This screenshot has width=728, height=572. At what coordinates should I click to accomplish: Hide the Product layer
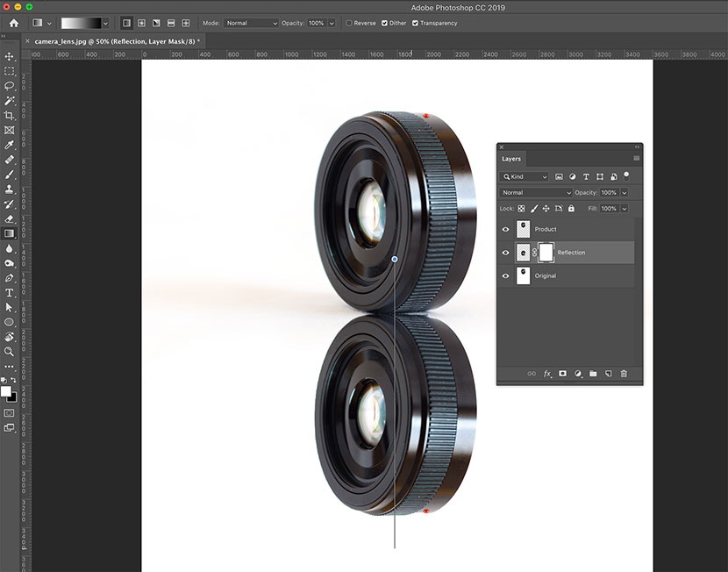[505, 229]
